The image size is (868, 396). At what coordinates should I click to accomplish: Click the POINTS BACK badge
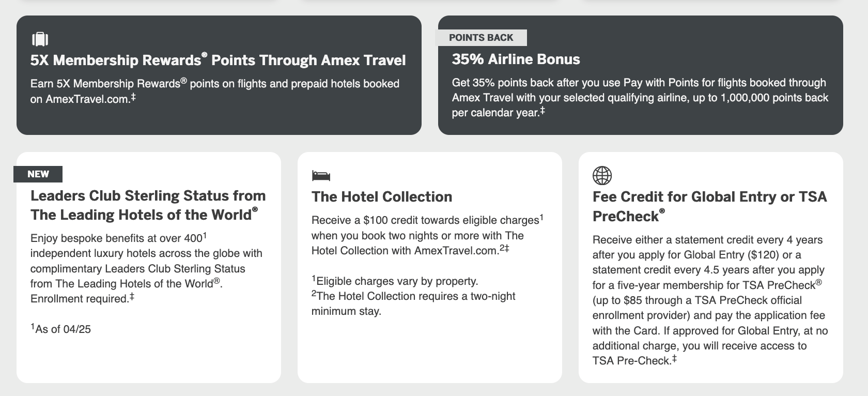[481, 38]
